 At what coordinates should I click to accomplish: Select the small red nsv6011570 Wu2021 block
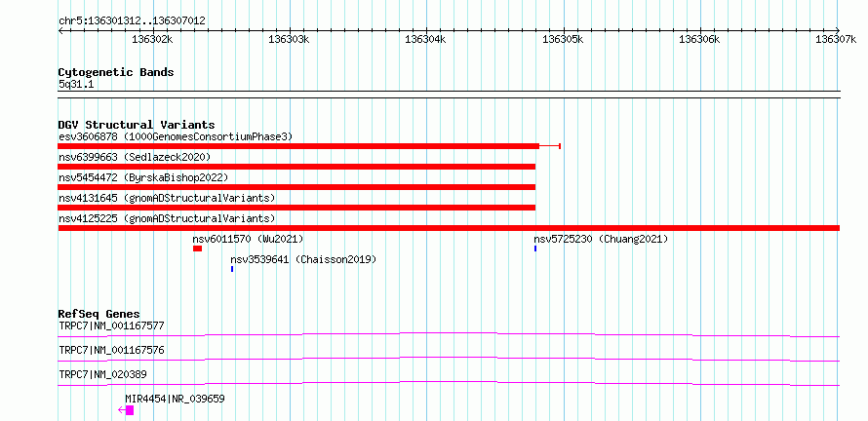click(198, 249)
